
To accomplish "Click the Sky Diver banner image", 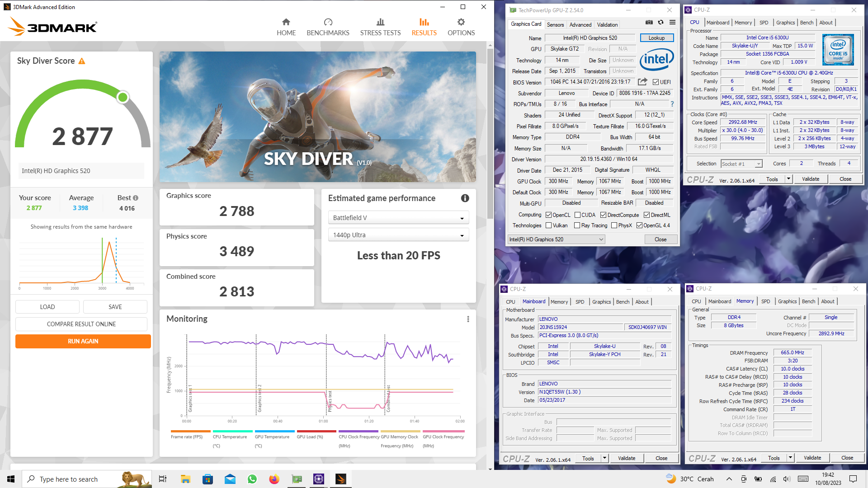I will point(317,117).
